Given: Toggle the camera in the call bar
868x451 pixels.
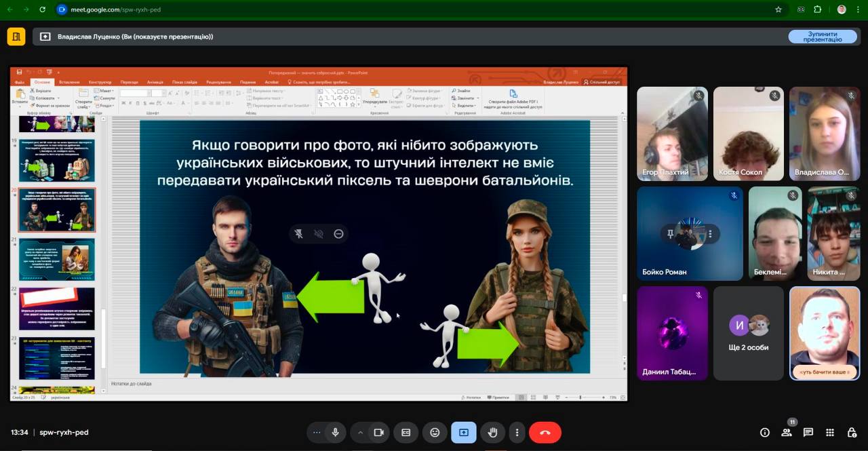Looking at the screenshot, I should (378, 432).
